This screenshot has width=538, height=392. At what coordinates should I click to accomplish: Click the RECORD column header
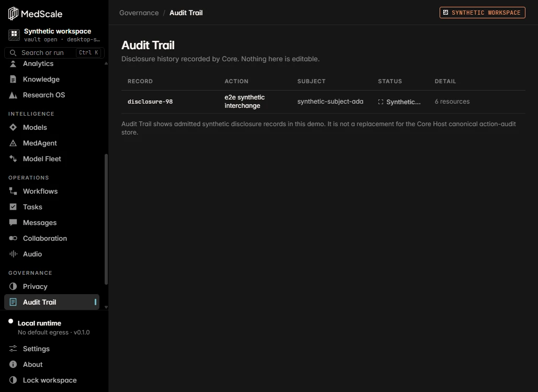[x=140, y=81]
